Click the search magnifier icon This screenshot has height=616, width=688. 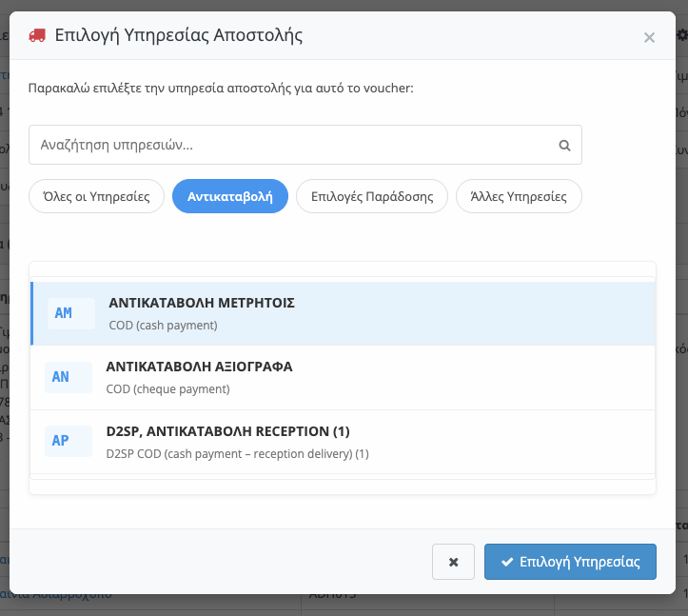pos(564,146)
